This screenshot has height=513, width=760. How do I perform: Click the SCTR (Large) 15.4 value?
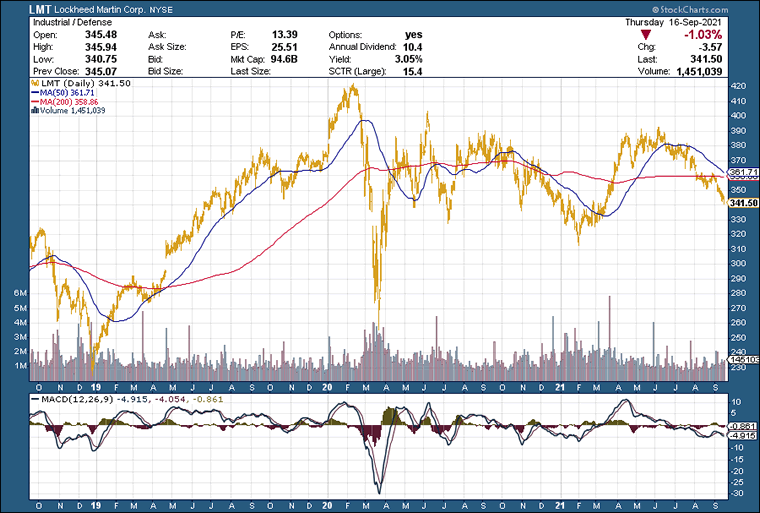click(413, 72)
